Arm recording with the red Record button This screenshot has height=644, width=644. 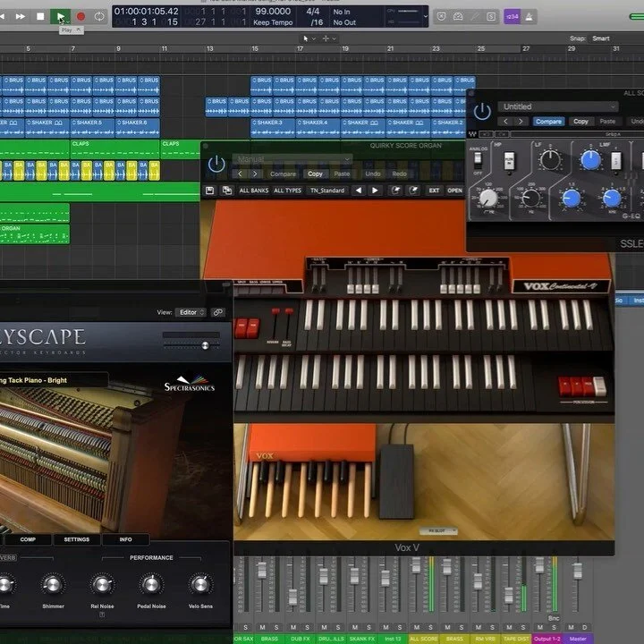pos(80,16)
